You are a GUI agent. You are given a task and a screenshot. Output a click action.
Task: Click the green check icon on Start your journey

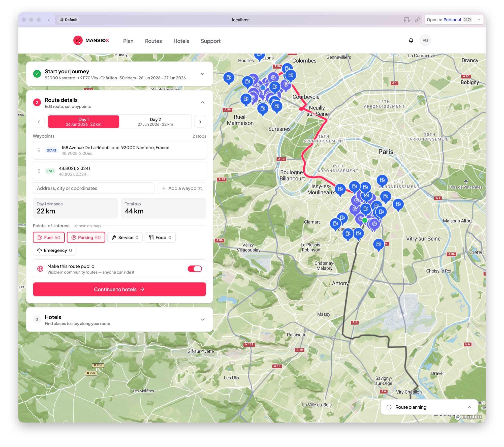tap(37, 74)
